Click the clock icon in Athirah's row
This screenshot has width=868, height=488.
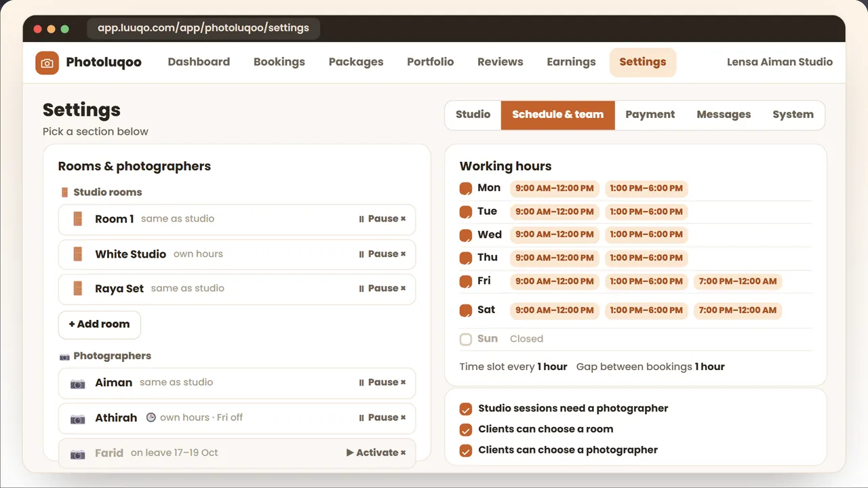pos(151,418)
